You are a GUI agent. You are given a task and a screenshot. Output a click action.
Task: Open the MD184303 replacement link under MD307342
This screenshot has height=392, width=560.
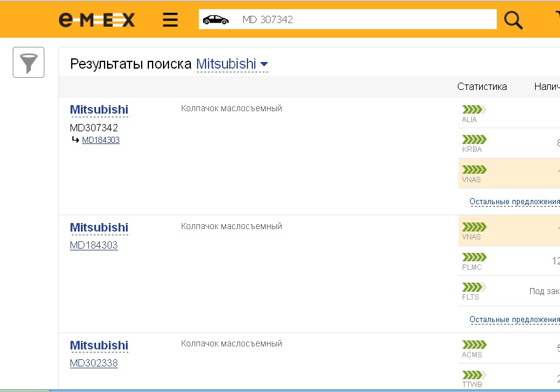101,140
